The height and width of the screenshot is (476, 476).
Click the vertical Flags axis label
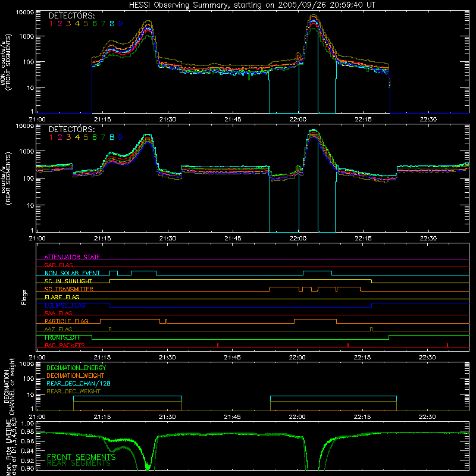24,297
